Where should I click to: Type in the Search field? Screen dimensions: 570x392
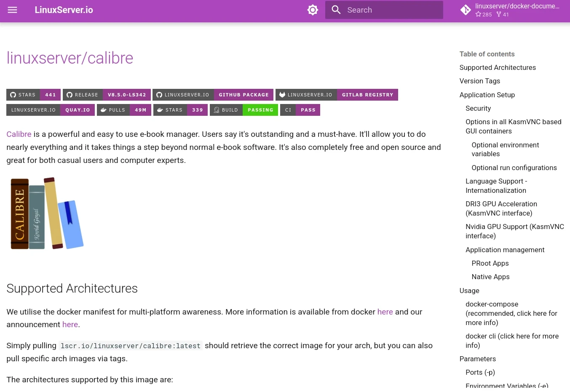coord(392,10)
